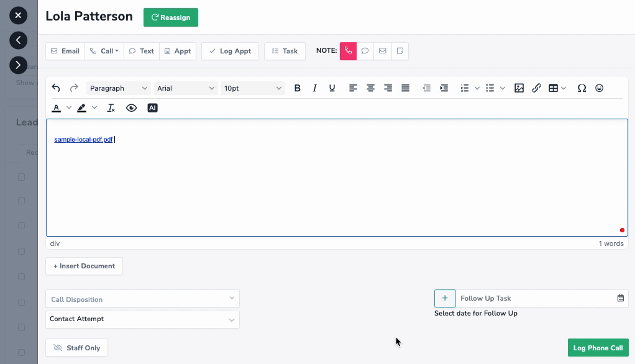Click the undo icon in editor toolbar

point(56,88)
